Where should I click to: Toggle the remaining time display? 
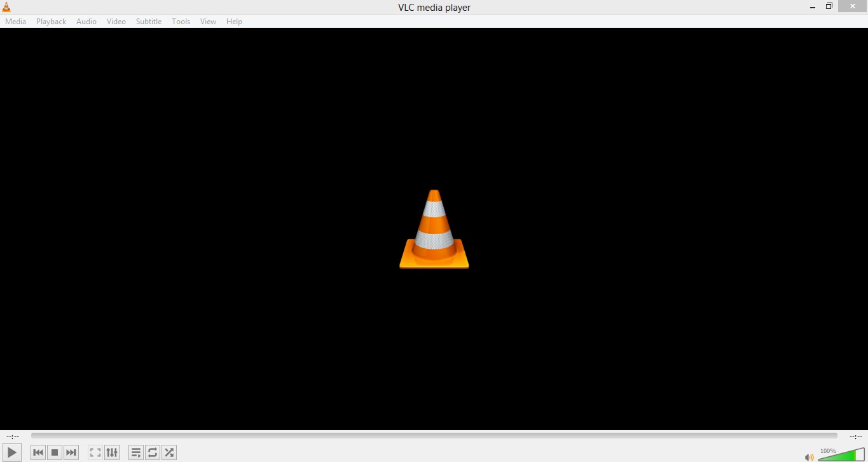tap(856, 437)
